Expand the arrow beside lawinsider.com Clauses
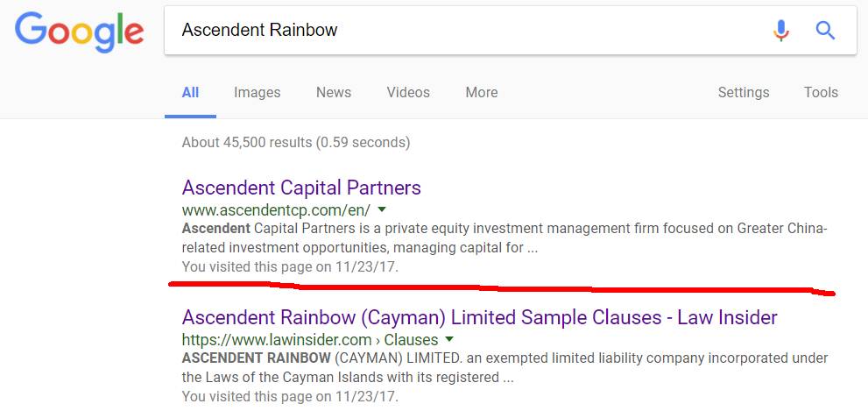The width and height of the screenshot is (868, 411). (449, 339)
